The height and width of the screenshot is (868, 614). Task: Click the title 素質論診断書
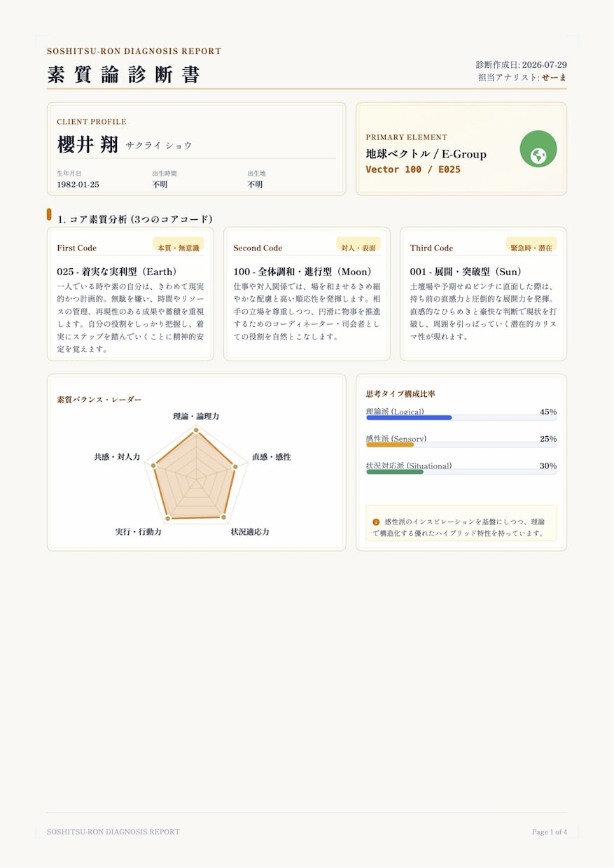click(124, 75)
